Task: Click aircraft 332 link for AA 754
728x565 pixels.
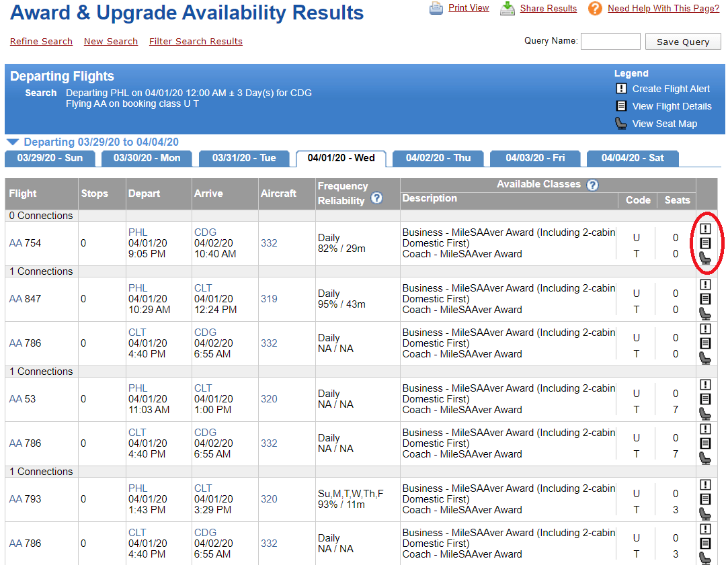Action: 269,243
